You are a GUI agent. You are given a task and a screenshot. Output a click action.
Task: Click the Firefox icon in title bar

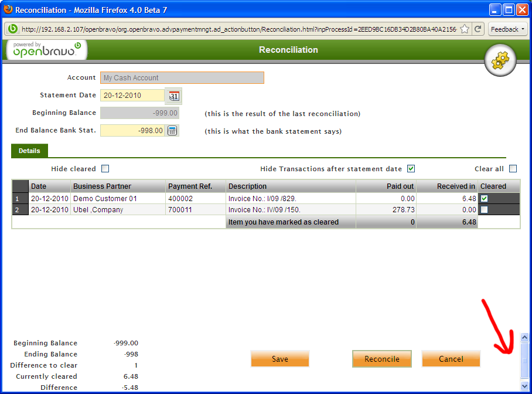coord(8,10)
